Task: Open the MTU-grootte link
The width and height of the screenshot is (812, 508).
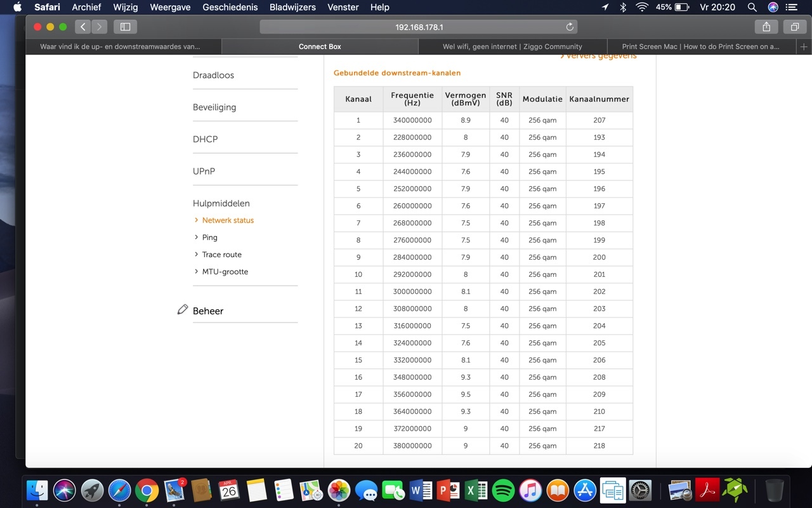Action: click(x=225, y=272)
